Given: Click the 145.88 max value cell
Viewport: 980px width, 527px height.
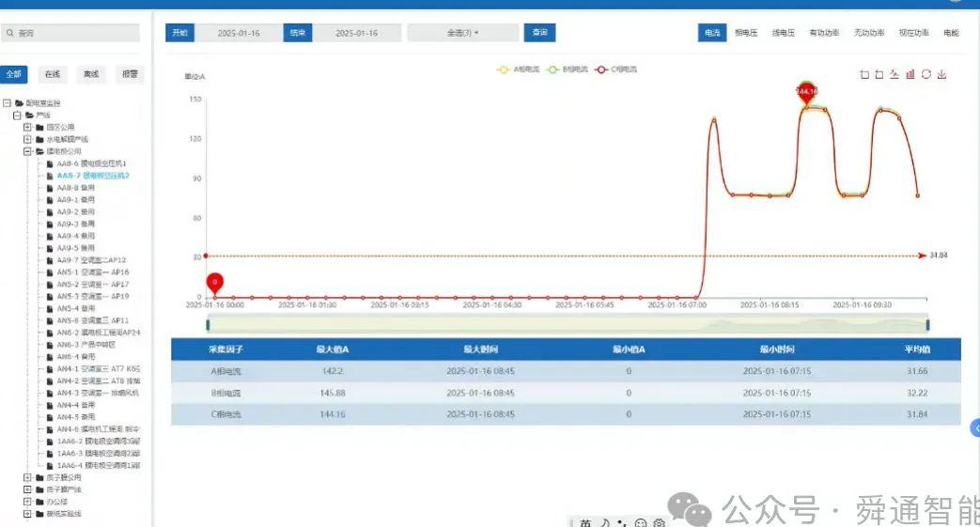Looking at the screenshot, I should point(333,394).
